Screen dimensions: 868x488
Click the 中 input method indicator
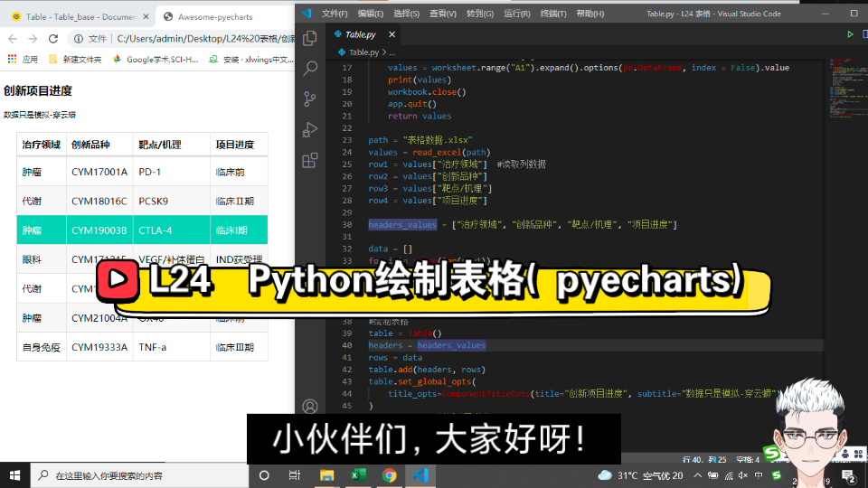coord(759,475)
